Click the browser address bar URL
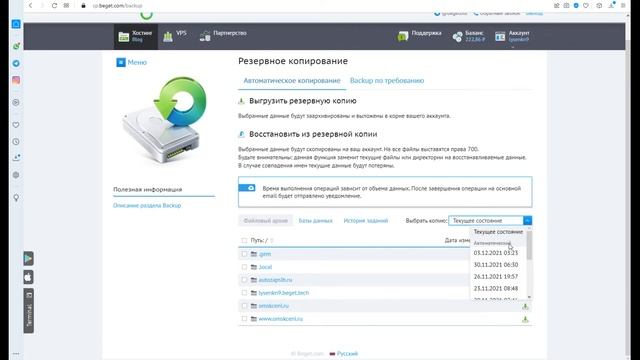This screenshot has width=640, height=360. [x=118, y=6]
